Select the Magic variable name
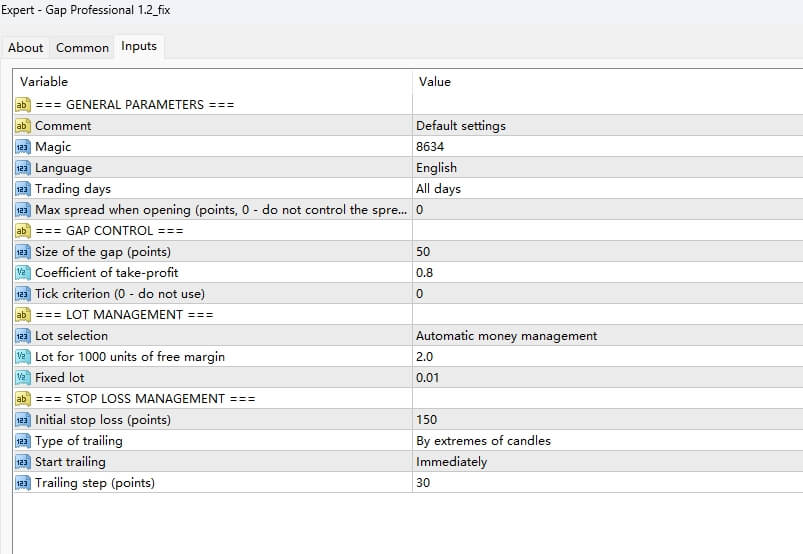 point(53,147)
